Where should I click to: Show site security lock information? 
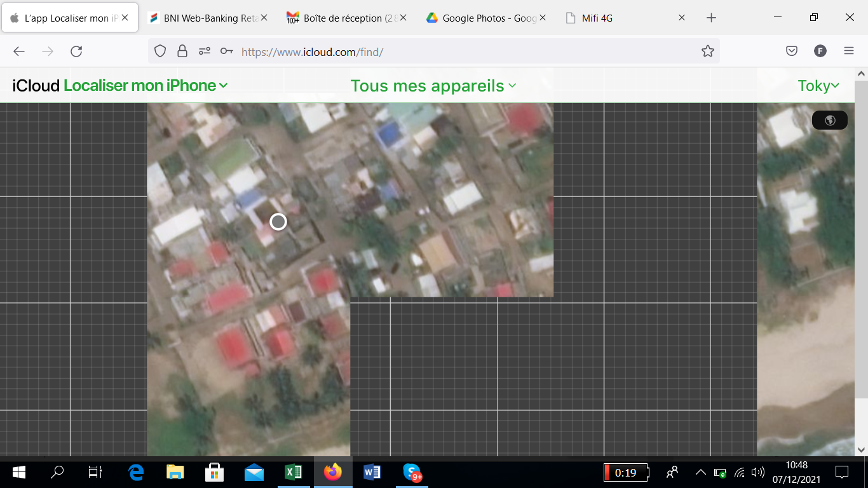(x=182, y=51)
